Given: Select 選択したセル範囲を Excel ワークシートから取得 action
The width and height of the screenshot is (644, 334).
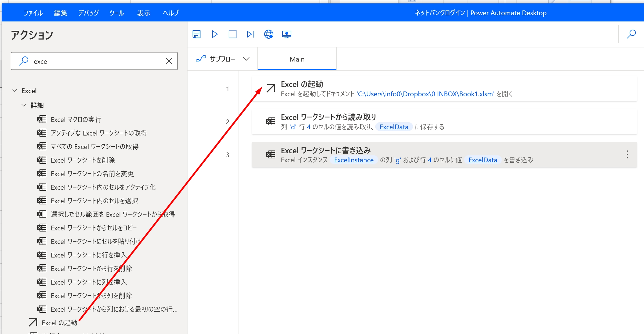Looking at the screenshot, I should (113, 214).
